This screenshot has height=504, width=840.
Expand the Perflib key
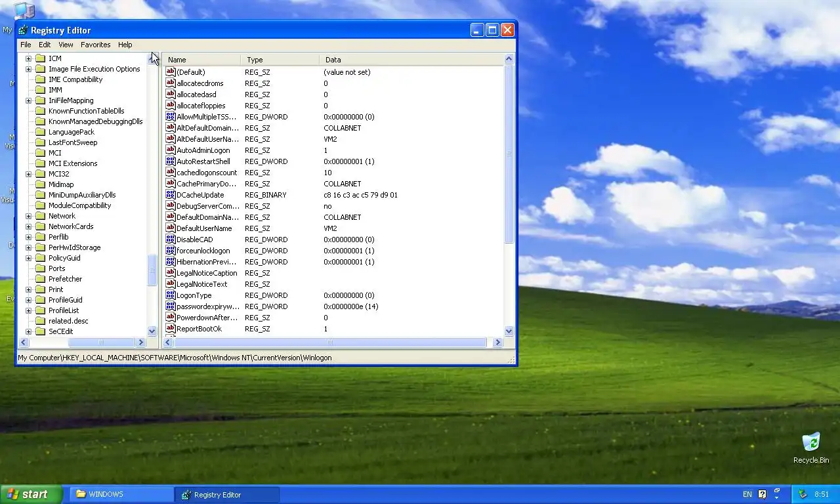click(x=28, y=237)
